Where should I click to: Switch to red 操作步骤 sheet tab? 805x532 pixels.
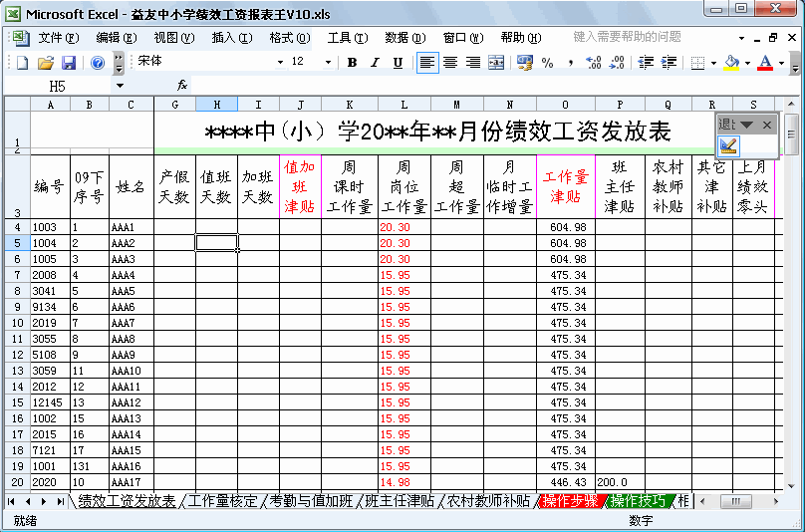[x=570, y=501]
